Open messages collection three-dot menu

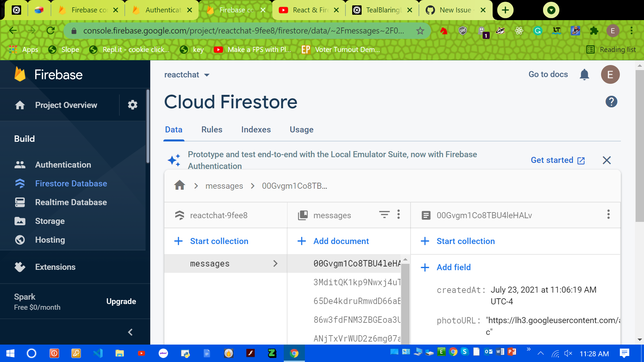tap(398, 215)
